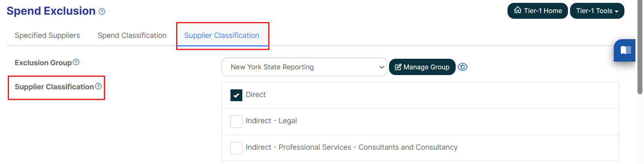Click the vertical page scrollbar
Image resolution: width=644 pixels, height=164 pixels.
(640, 47)
